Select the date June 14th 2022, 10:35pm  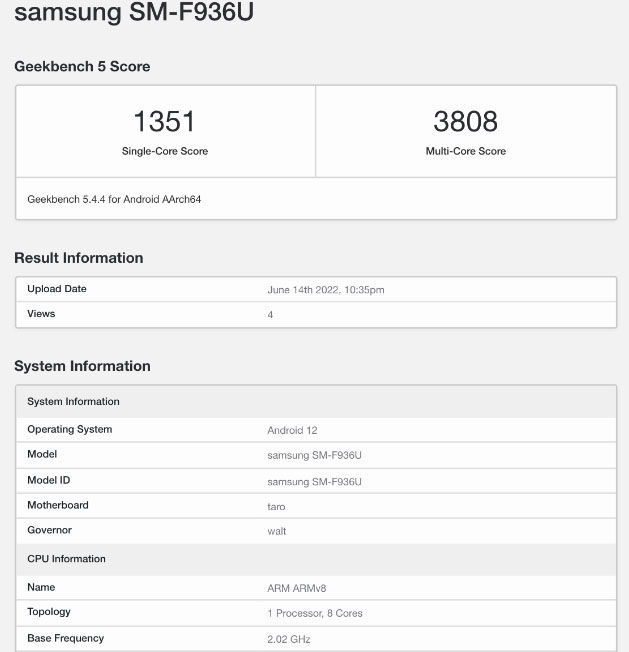coord(326,290)
